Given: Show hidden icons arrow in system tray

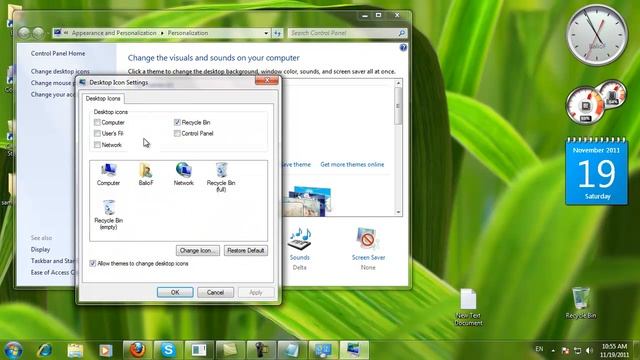Looking at the screenshot, I should [x=553, y=351].
